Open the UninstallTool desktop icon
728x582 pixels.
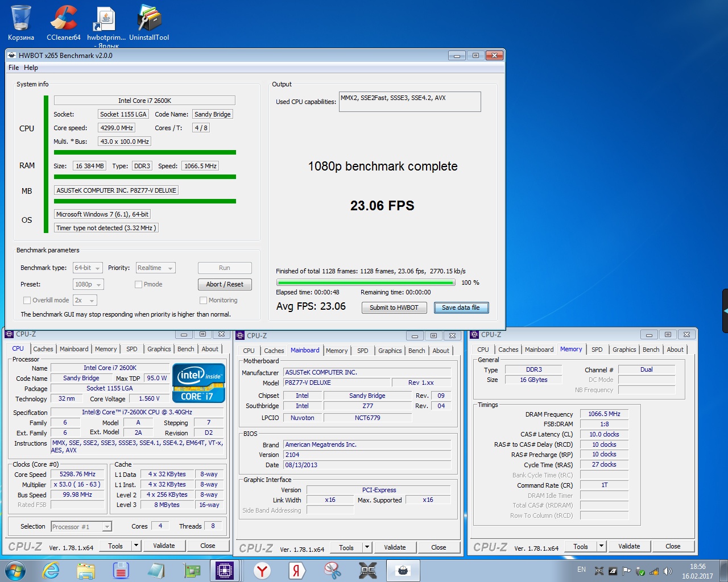[x=149, y=23]
